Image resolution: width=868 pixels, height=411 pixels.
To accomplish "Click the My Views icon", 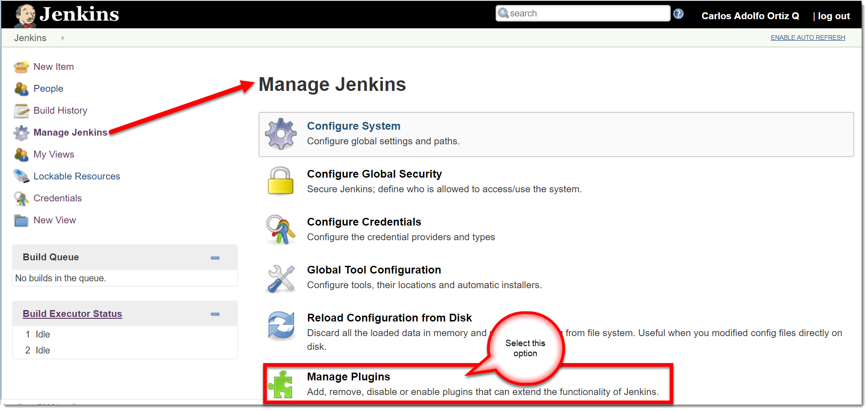I will pyautogui.click(x=21, y=155).
